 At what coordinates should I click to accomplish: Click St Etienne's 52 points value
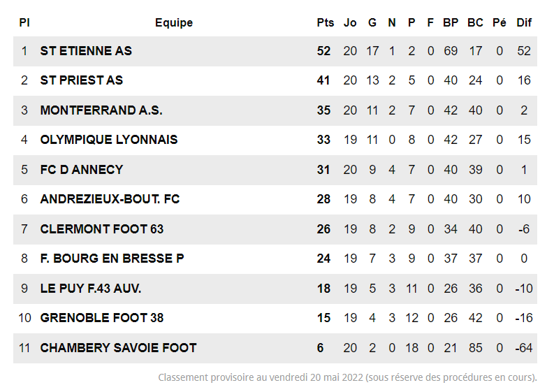(323, 51)
